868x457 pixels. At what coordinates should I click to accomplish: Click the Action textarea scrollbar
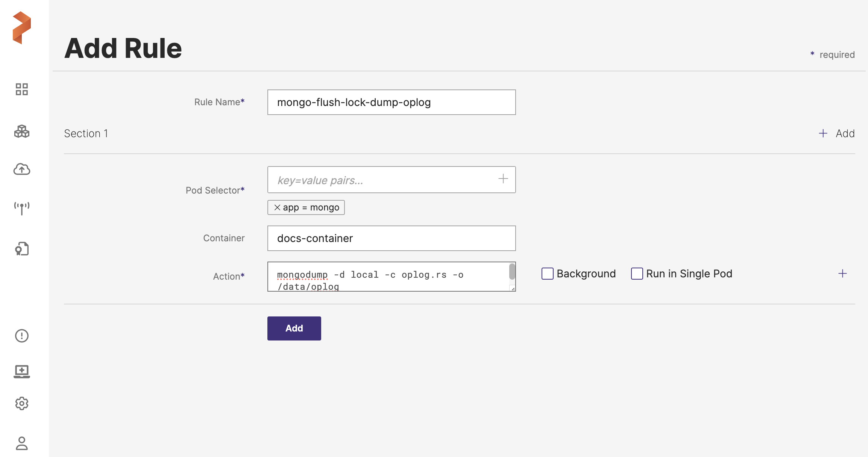pos(512,272)
